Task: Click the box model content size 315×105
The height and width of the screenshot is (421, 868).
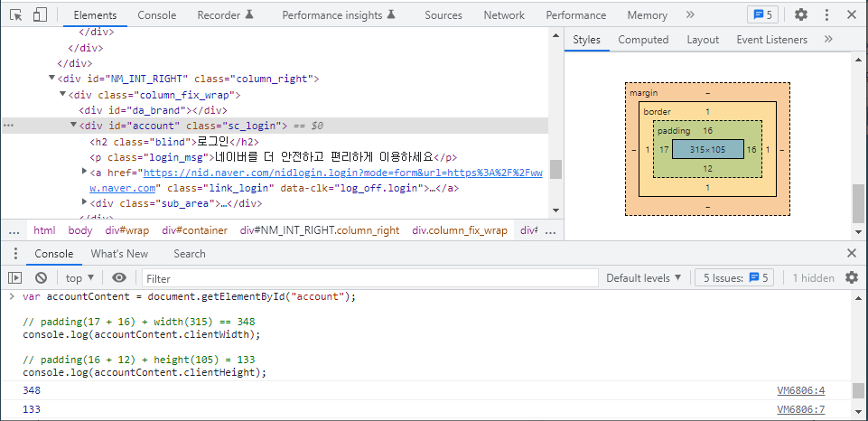Action: click(707, 150)
